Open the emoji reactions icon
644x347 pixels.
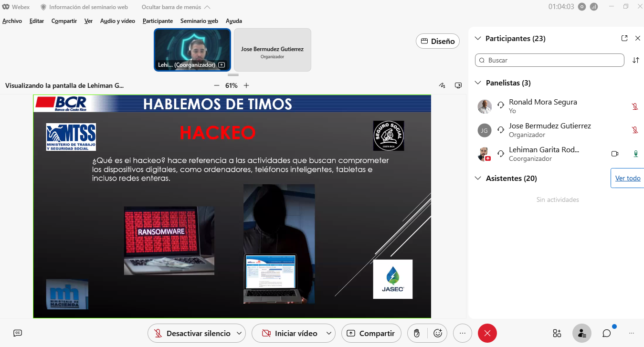point(438,334)
